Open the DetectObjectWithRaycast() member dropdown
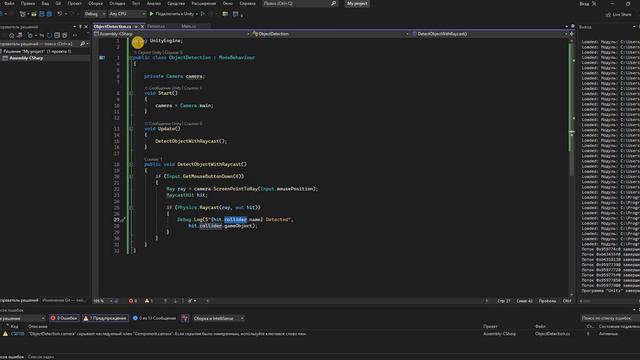Viewport: 640px width, 360px height. pyautogui.click(x=489, y=34)
